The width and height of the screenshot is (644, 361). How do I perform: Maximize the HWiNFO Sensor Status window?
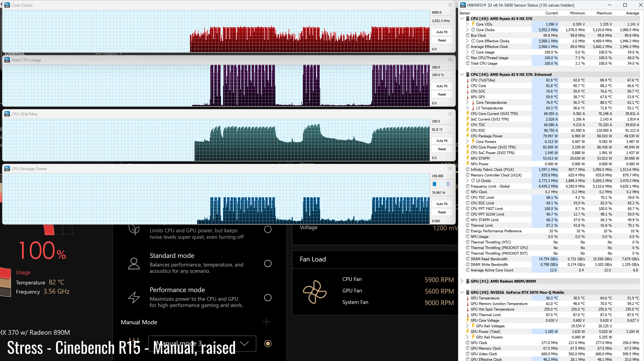tap(625, 5)
